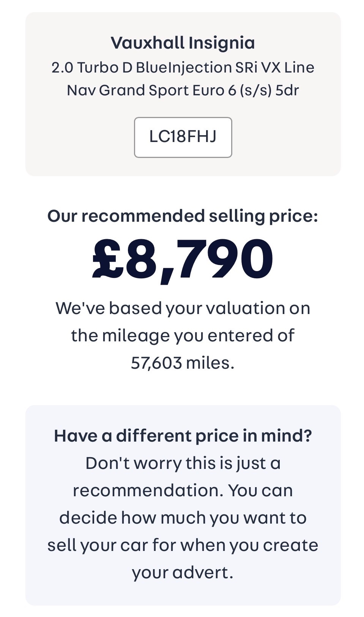Click the £8,790 price figure

183,259
